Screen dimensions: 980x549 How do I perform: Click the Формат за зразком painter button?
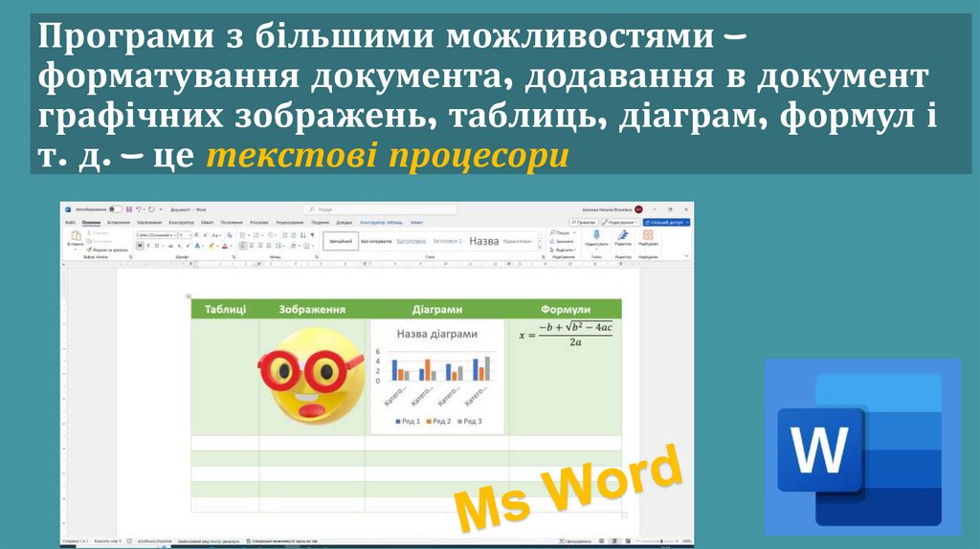point(107,251)
